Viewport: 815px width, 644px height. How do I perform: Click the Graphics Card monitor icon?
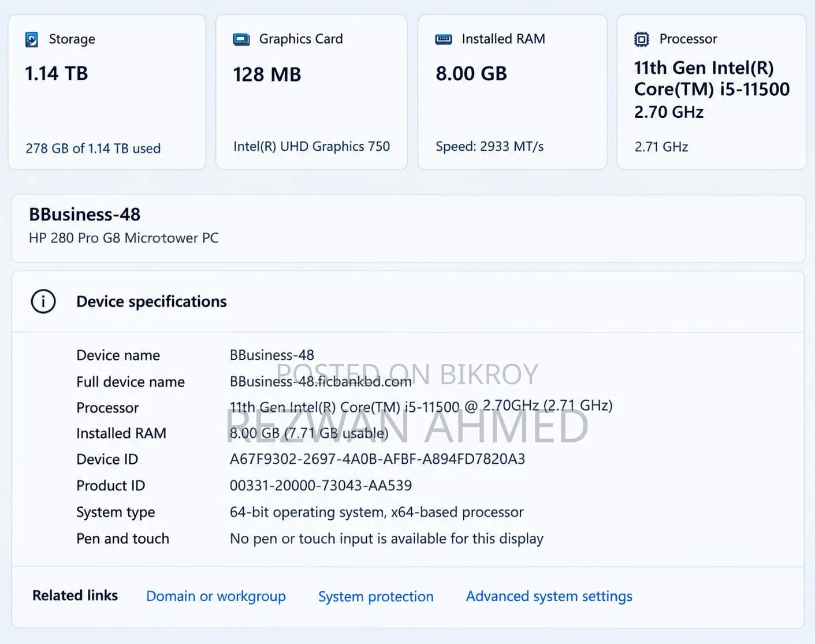pos(241,39)
